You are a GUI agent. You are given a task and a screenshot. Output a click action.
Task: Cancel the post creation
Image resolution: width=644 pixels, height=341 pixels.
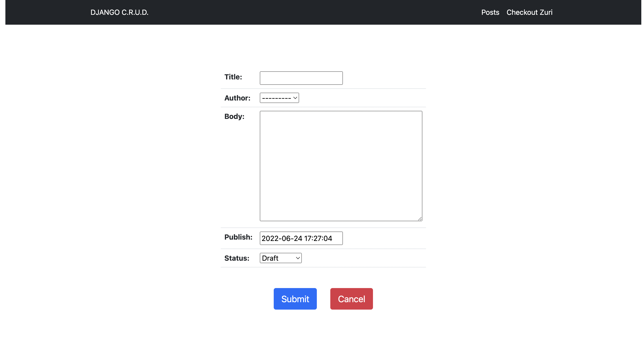point(351,299)
